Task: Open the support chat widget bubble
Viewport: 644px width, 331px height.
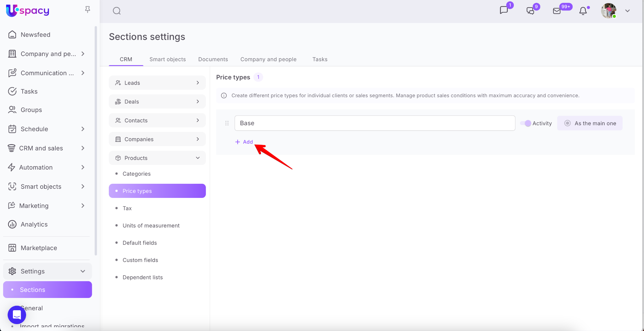Action: pos(17,315)
